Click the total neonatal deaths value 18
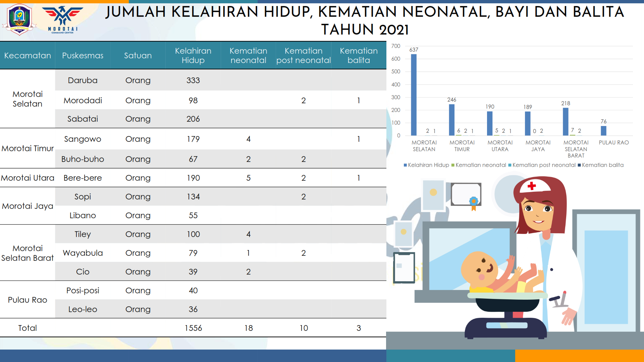Image resolution: width=644 pixels, height=362 pixels. click(248, 328)
